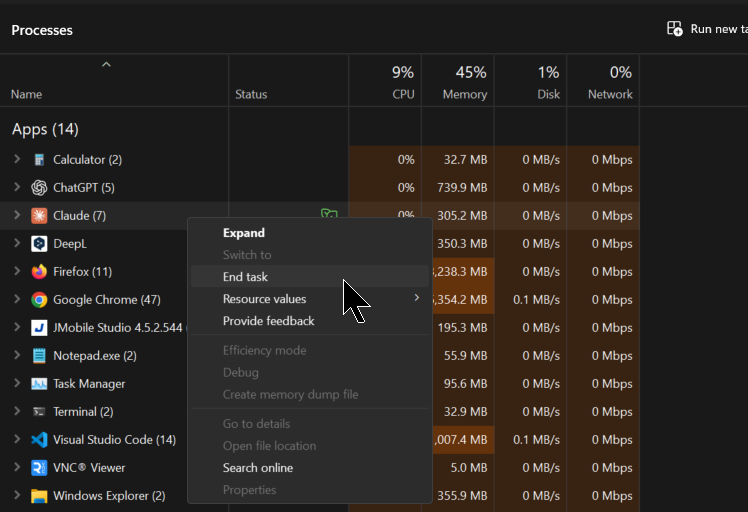Click the Firefox app icon

pos(39,272)
